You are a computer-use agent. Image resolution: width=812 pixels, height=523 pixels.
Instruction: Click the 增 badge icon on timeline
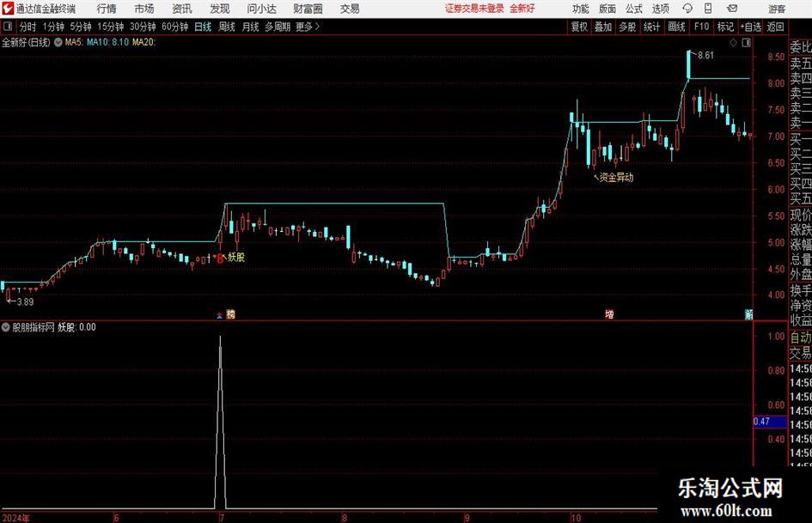pos(609,314)
